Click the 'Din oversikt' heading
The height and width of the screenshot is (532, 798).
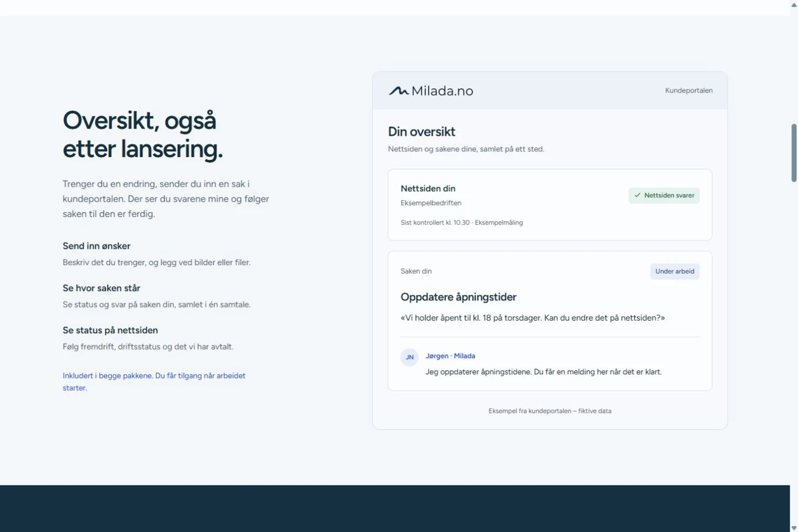422,131
